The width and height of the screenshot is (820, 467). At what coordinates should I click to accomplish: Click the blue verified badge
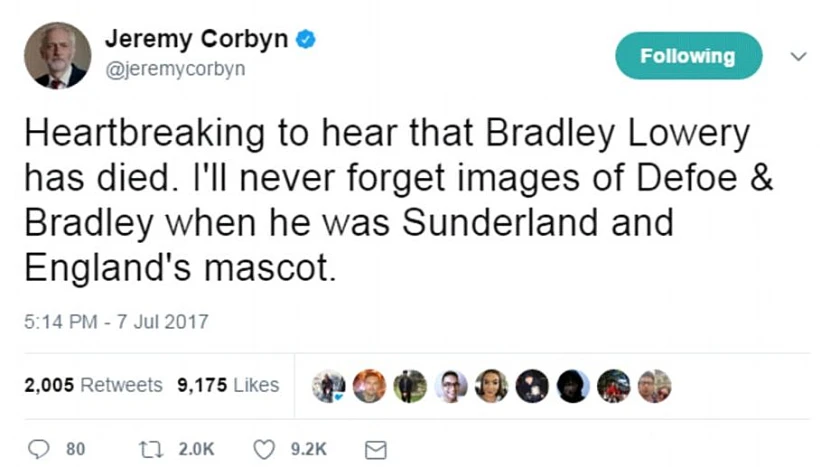(309, 40)
